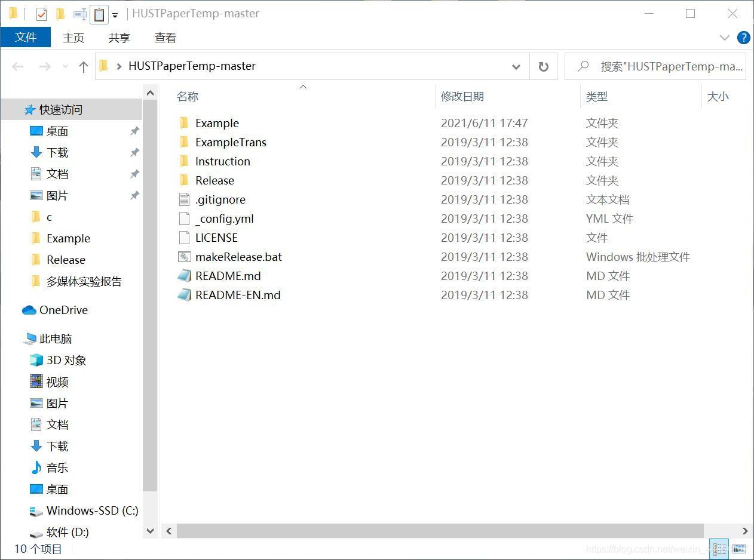The height and width of the screenshot is (560, 754).
Task: Open the 共享 ribbon tab
Action: (x=119, y=38)
